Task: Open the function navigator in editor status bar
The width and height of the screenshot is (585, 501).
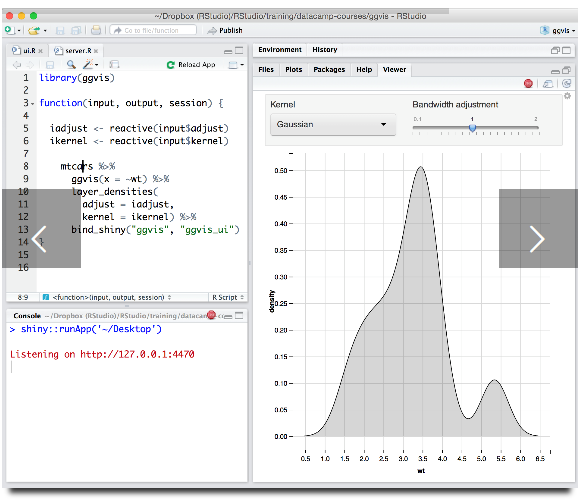Action: 107,297
